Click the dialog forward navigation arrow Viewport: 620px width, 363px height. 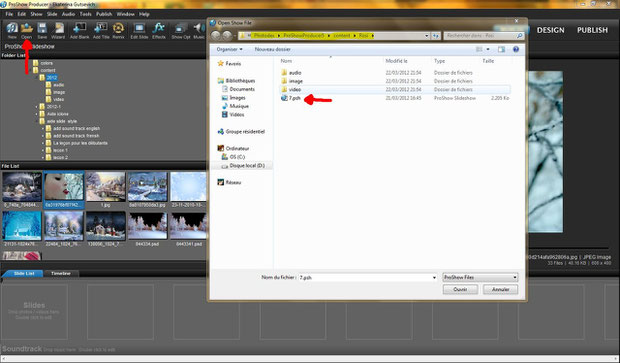point(227,36)
